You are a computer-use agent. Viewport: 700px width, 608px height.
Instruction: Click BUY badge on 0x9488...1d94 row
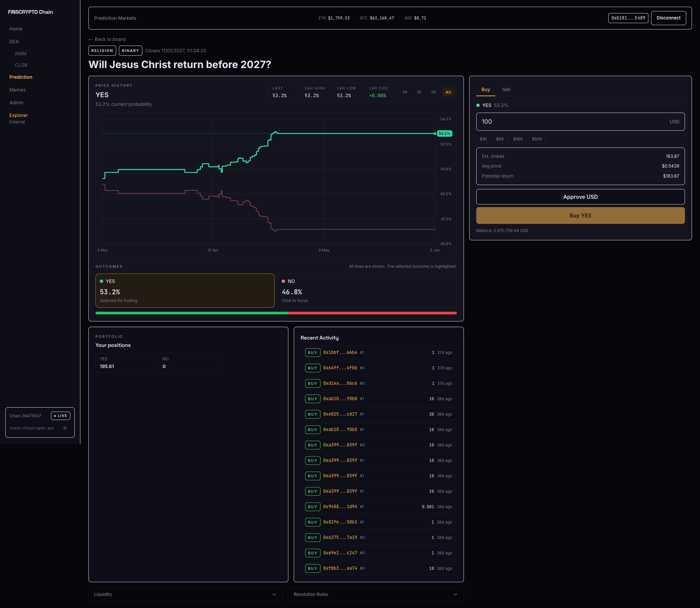pos(312,507)
